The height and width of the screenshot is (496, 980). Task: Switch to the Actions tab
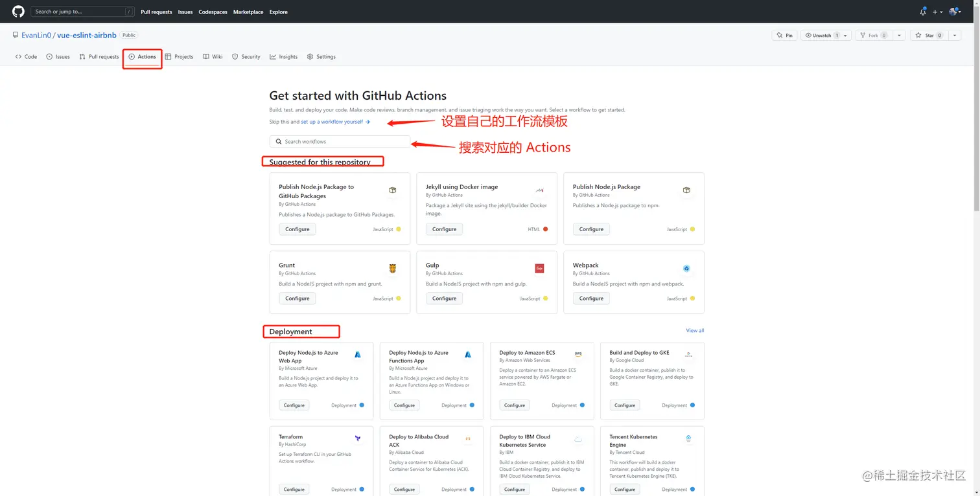(x=143, y=57)
